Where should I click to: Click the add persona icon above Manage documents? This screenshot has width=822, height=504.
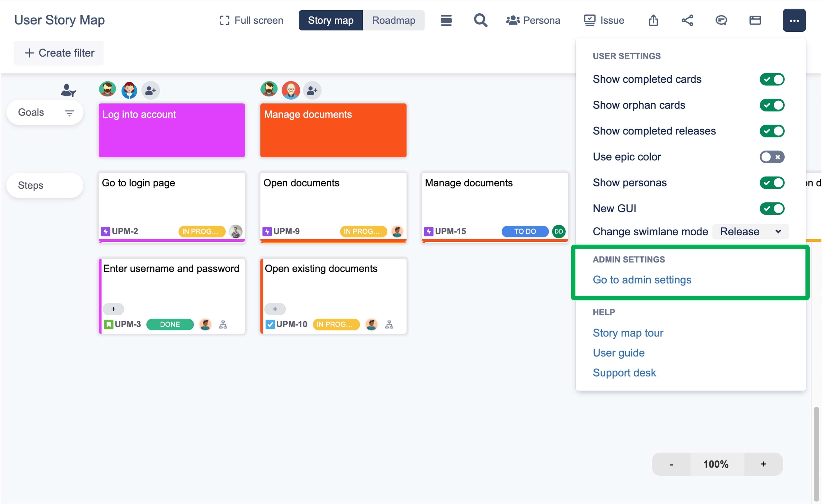tap(312, 90)
